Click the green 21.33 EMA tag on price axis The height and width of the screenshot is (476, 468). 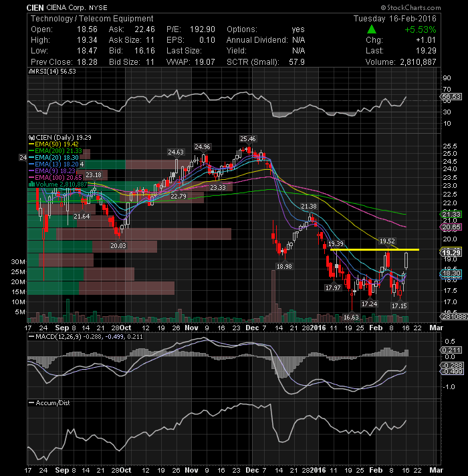coord(451,215)
